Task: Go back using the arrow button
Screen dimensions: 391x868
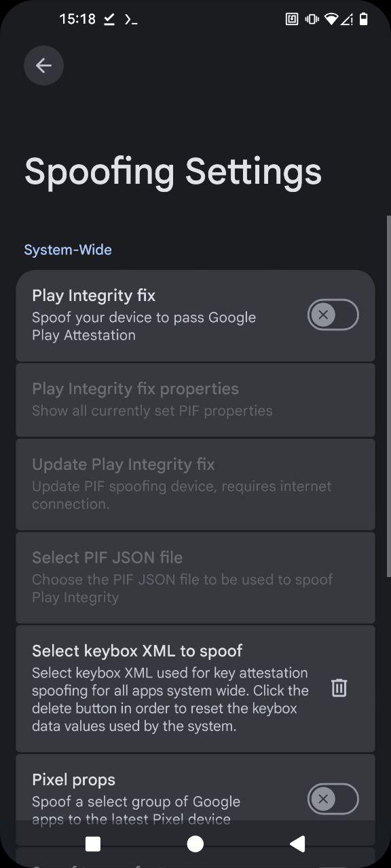Action: [x=43, y=65]
